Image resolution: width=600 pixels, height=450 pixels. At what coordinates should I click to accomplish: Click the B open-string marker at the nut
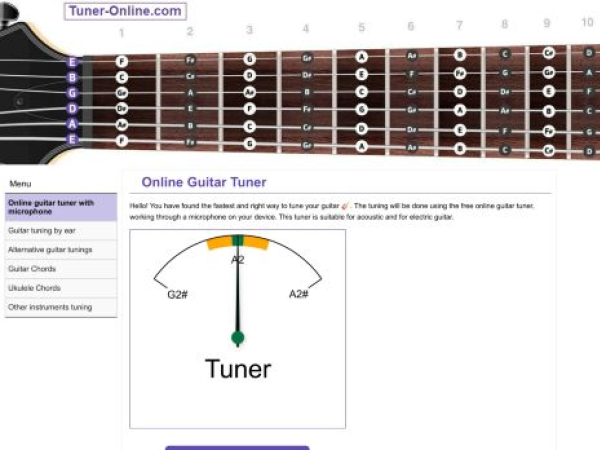tap(72, 77)
